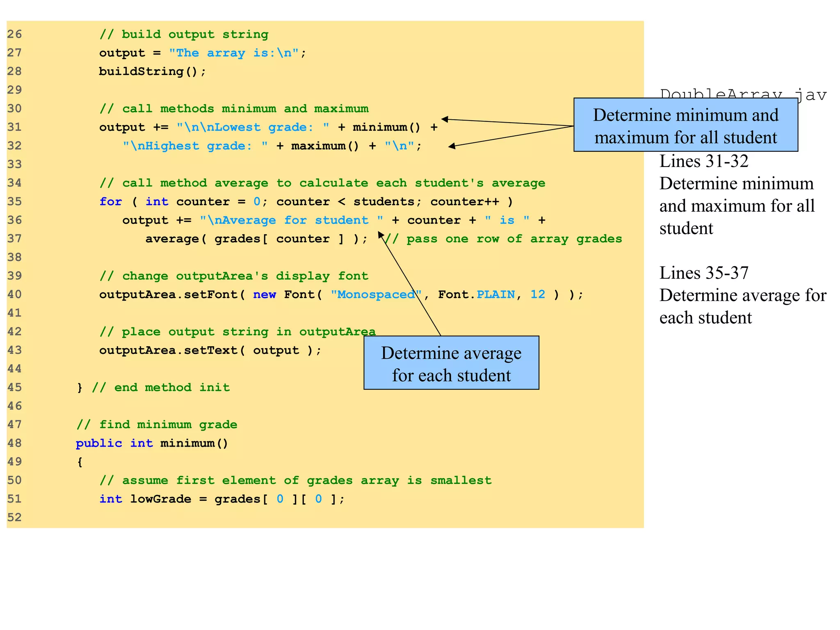Click the 'for' keyword on line 35
This screenshot has width=840, height=630.
coord(111,202)
